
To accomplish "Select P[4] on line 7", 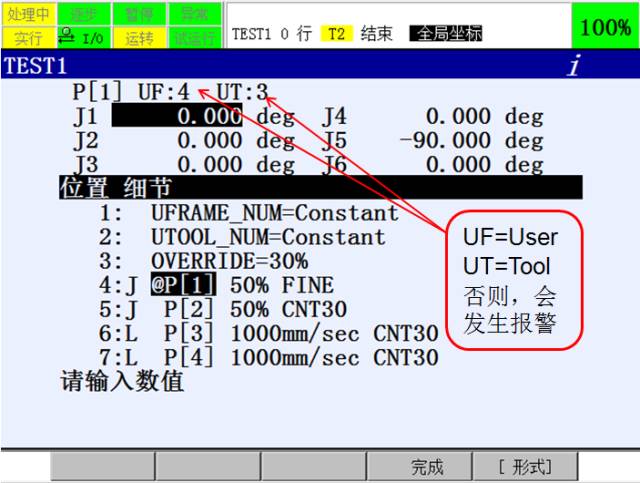I will pos(189,357).
